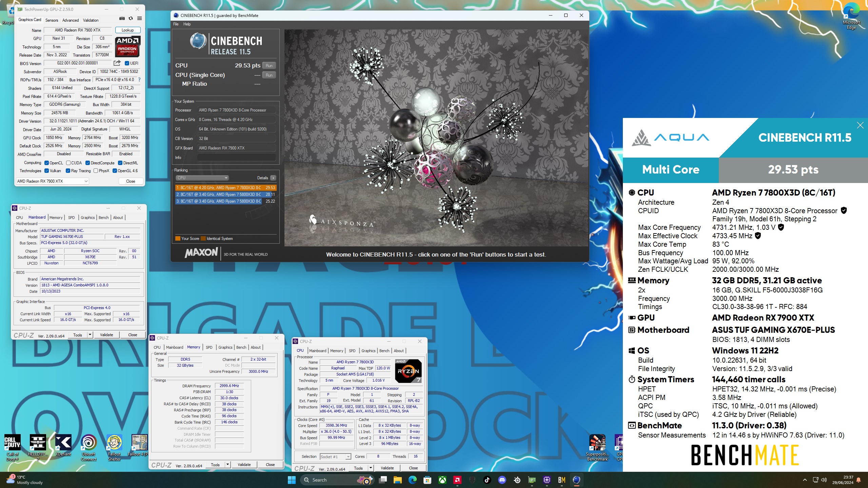Image resolution: width=868 pixels, height=488 pixels.
Task: Click taskbar Search box
Action: coord(337,480)
